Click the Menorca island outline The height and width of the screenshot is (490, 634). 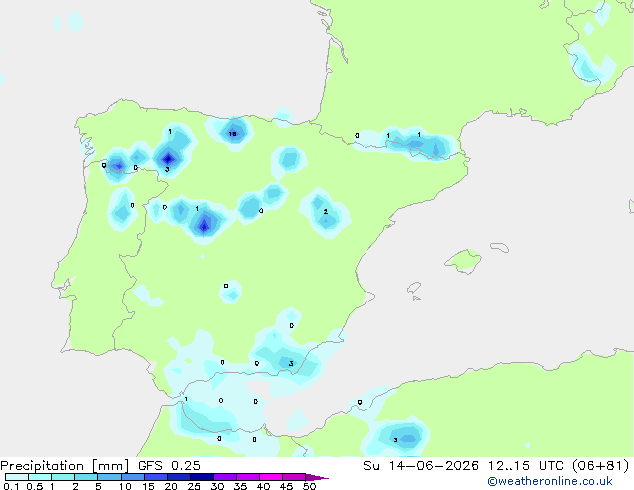click(x=499, y=247)
